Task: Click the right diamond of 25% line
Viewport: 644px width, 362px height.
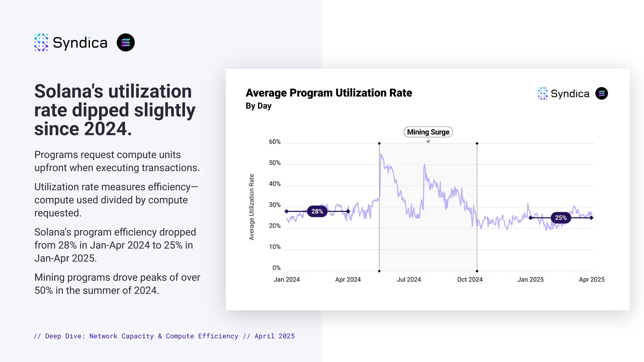Action: click(x=591, y=218)
